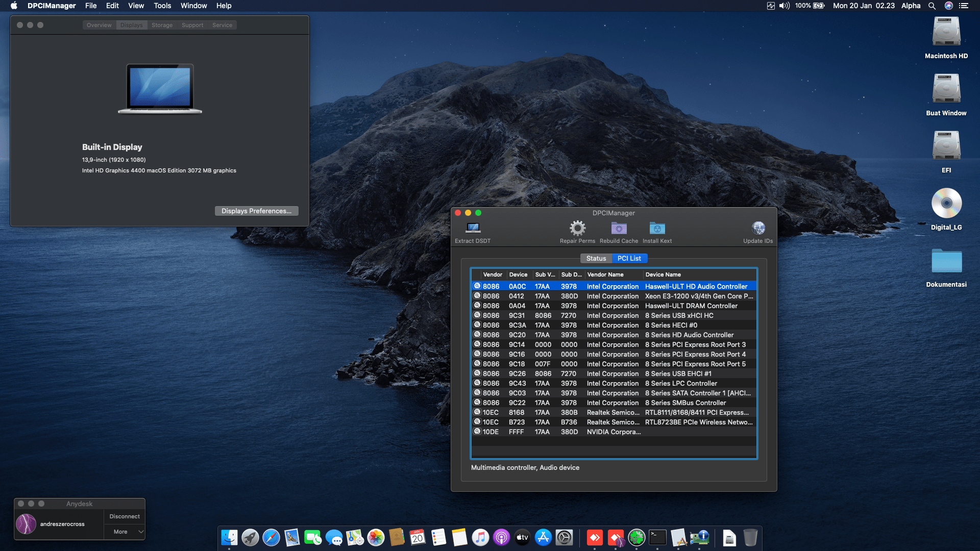Screen dimensions: 980x551
Task: Click the Update IDs globe icon
Action: [758, 228]
